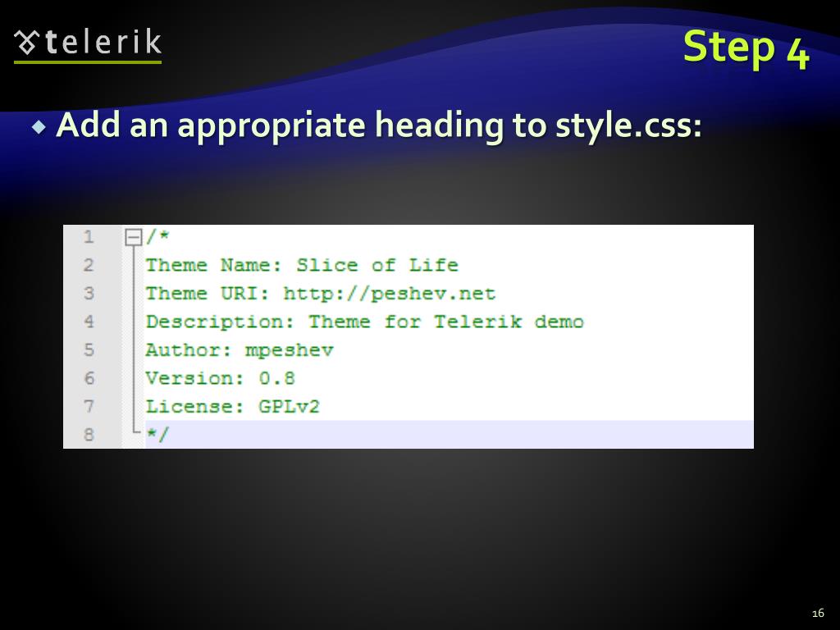Click the 'Theme URI: http://peshev.net' line
The image size is (840, 630).
[x=321, y=294]
